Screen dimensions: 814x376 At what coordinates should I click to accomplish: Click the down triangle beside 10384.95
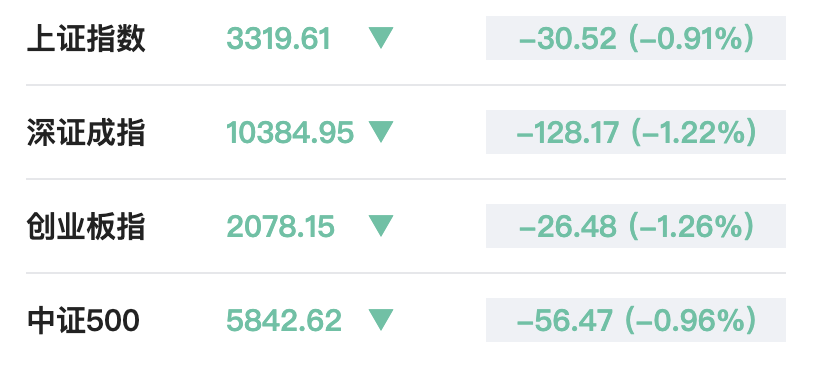381,132
